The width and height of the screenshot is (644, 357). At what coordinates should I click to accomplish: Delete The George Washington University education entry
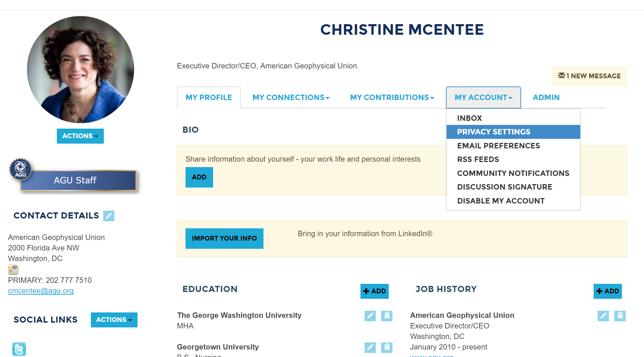387,316
